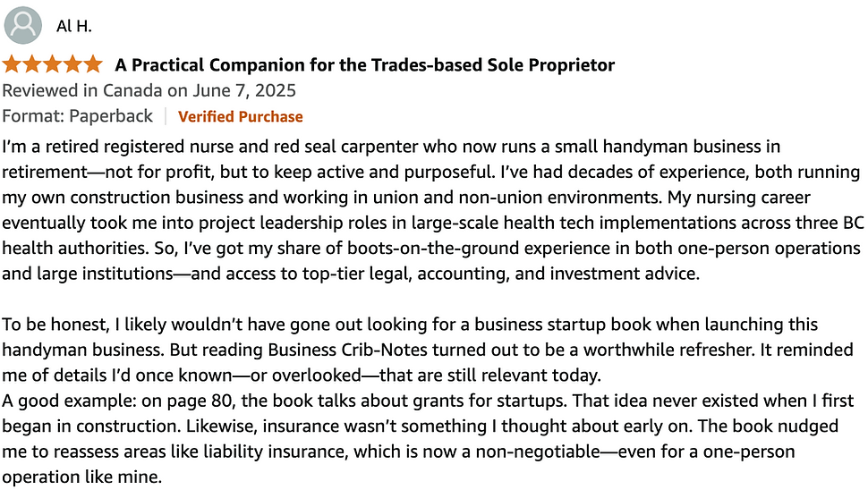
Task: Click the orange 'Verified Purchase' label
Action: click(x=240, y=116)
